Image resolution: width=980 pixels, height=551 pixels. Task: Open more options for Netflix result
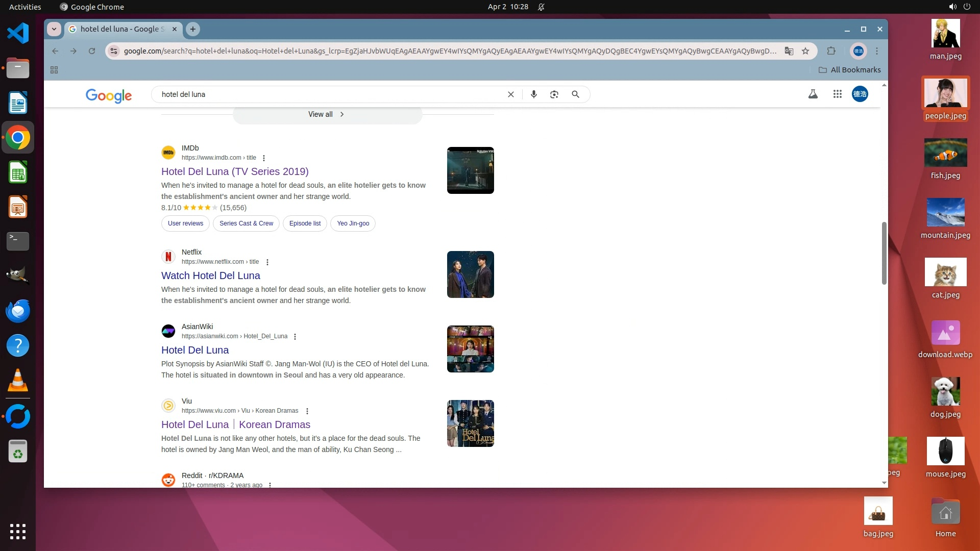point(267,262)
